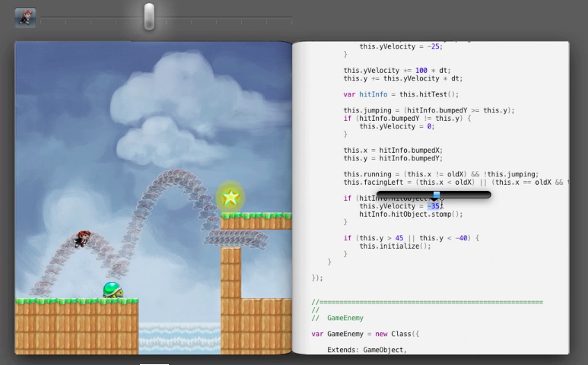Click 'this.x = hitInfo.bumpedX;' line
The width and height of the screenshot is (588, 365).
coord(393,151)
